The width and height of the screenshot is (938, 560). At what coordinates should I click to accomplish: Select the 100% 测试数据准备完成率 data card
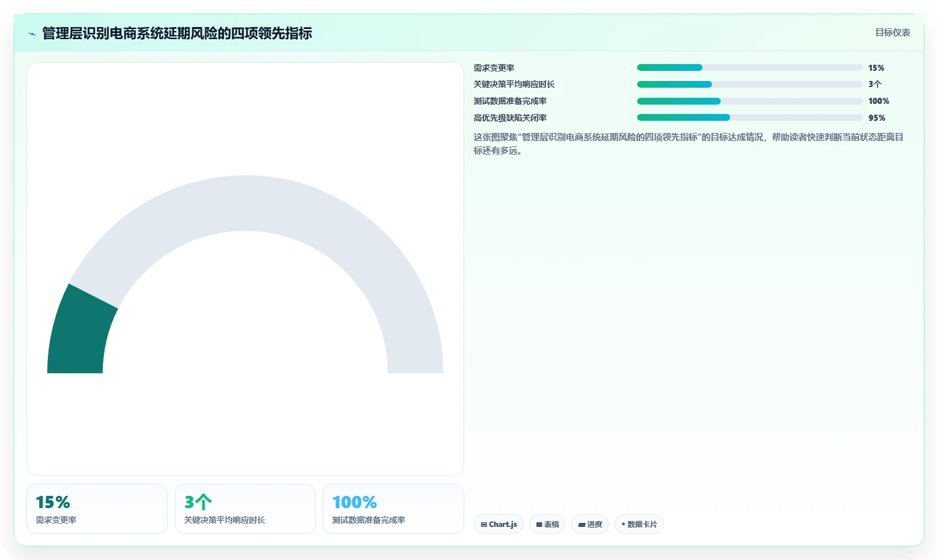(x=393, y=509)
